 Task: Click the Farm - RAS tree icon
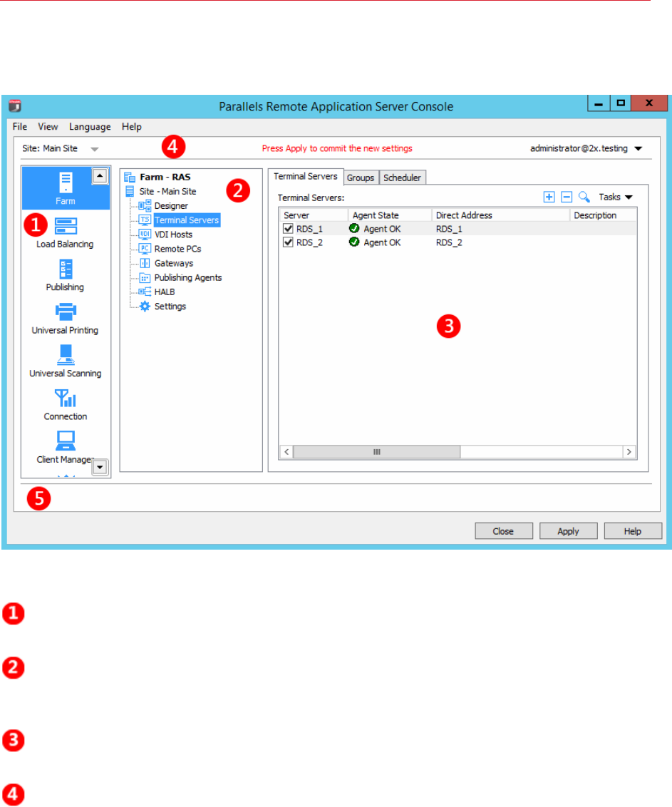130,177
